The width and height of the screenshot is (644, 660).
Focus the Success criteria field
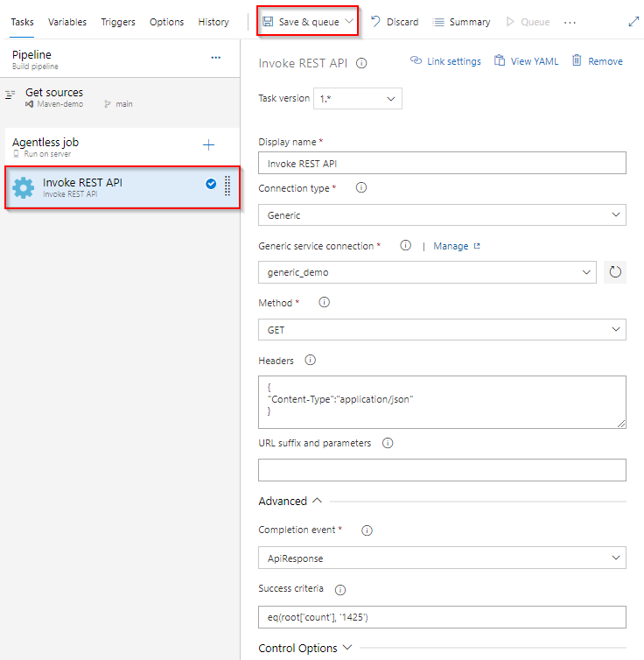(442, 617)
